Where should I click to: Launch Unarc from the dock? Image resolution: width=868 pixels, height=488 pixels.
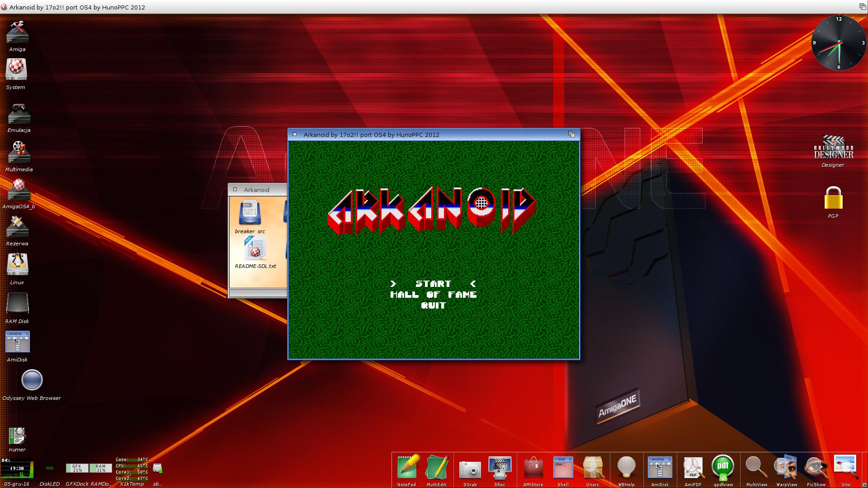(593, 468)
